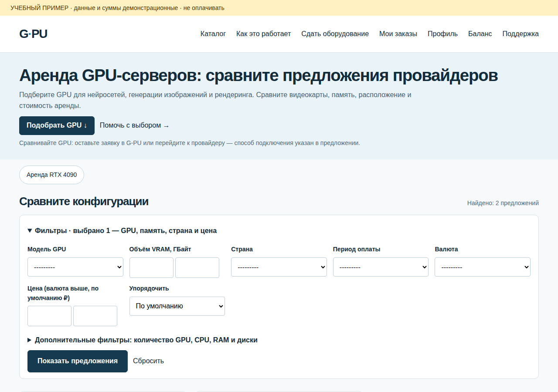
Task: Click the УЧЕБНЫЙ ПРИМЕР banner text
Action: tap(117, 8)
